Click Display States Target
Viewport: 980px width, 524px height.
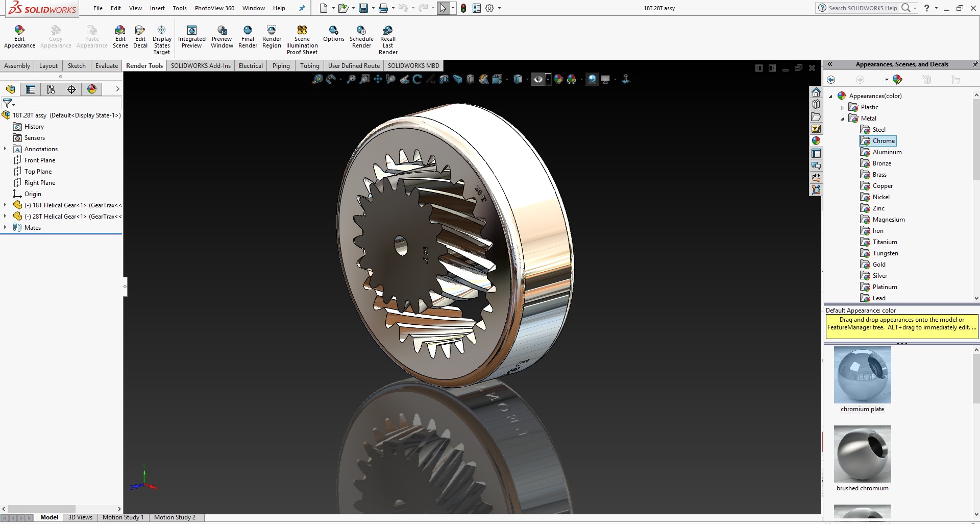(162, 40)
